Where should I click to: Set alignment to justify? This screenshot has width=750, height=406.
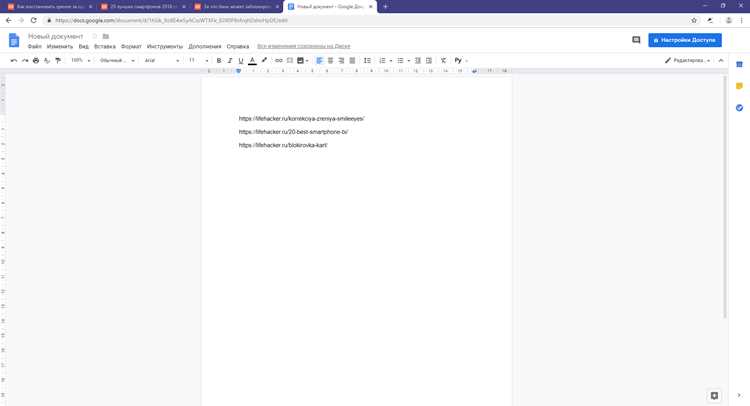(353, 60)
